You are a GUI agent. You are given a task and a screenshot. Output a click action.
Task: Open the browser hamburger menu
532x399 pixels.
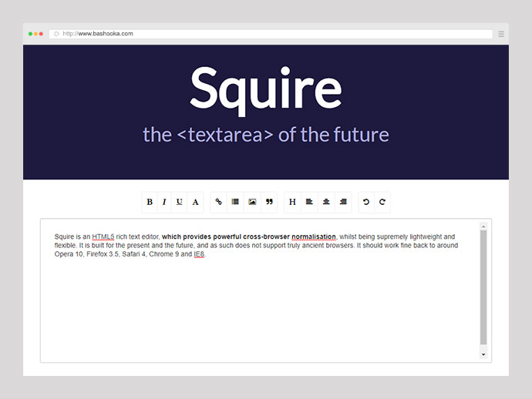(x=501, y=34)
